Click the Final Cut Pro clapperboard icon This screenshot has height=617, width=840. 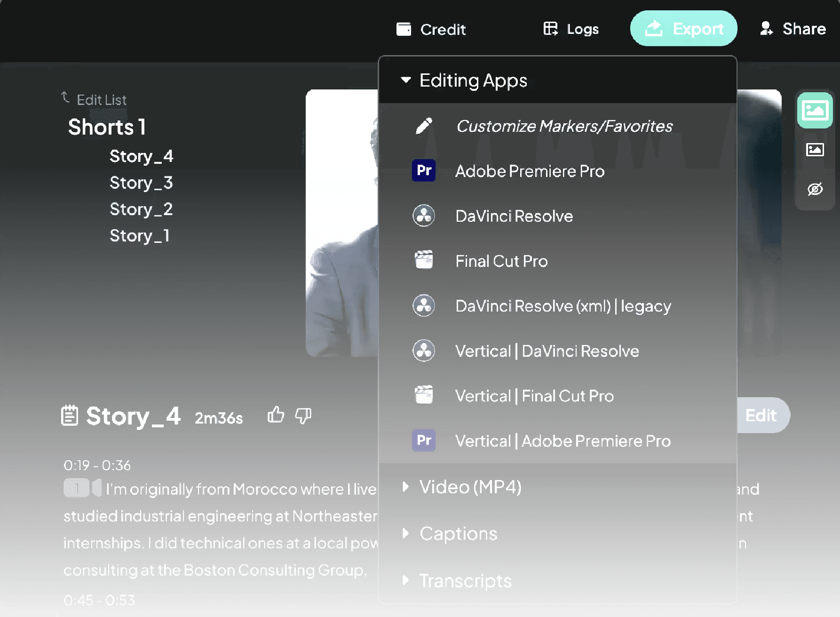point(424,260)
